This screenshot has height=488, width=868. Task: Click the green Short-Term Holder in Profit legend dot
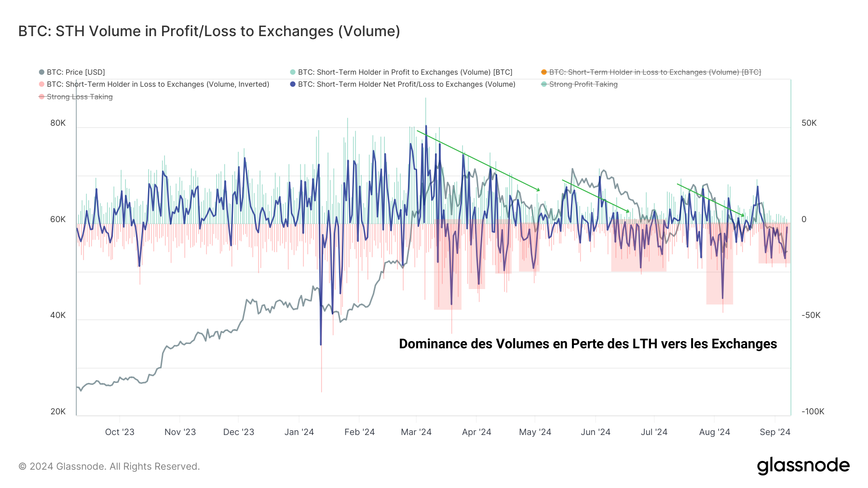293,72
